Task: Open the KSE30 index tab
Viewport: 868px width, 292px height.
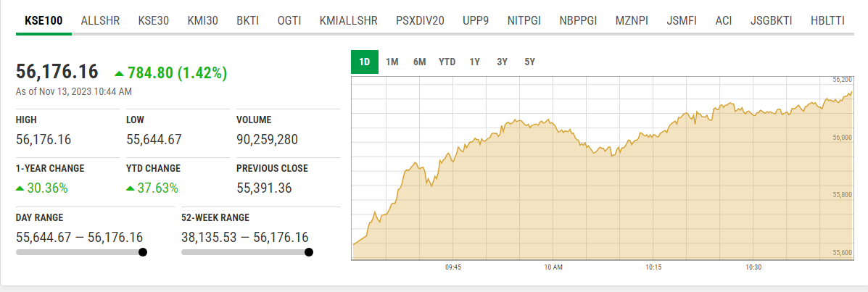Action: coord(153,20)
